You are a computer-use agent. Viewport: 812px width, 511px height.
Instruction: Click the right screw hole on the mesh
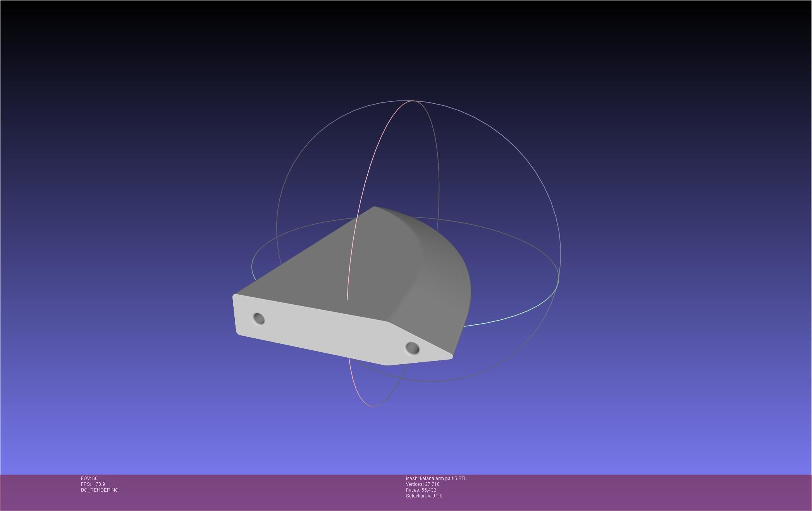tap(412, 348)
